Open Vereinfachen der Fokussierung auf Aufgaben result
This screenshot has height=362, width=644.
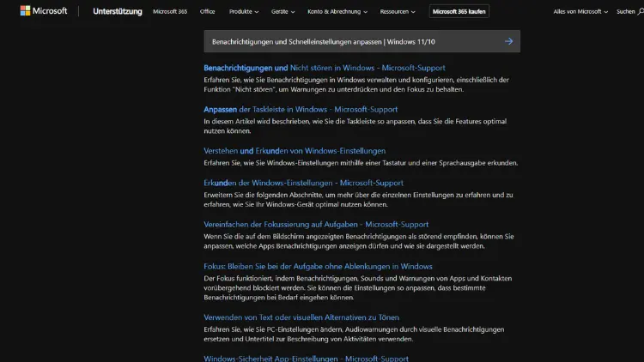click(x=316, y=224)
